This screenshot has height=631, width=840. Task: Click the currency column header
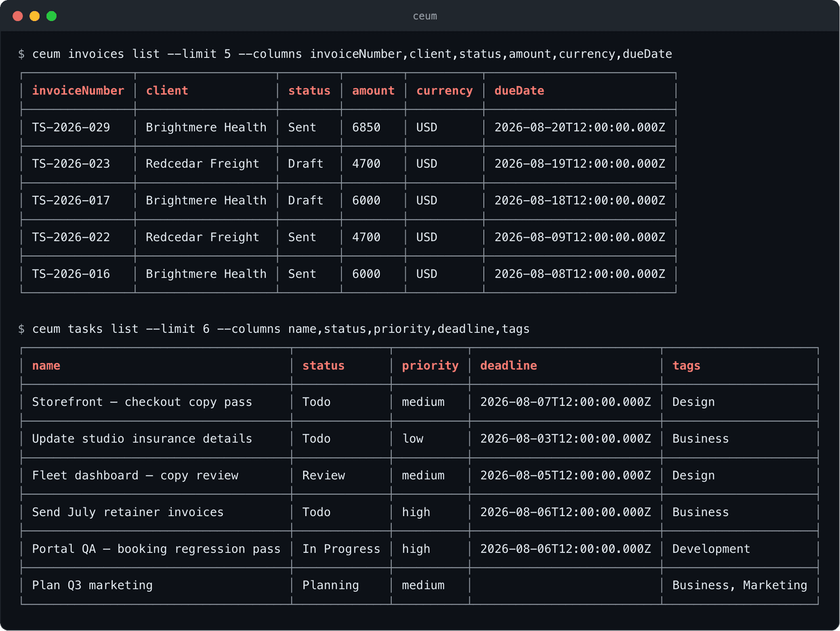coord(444,91)
